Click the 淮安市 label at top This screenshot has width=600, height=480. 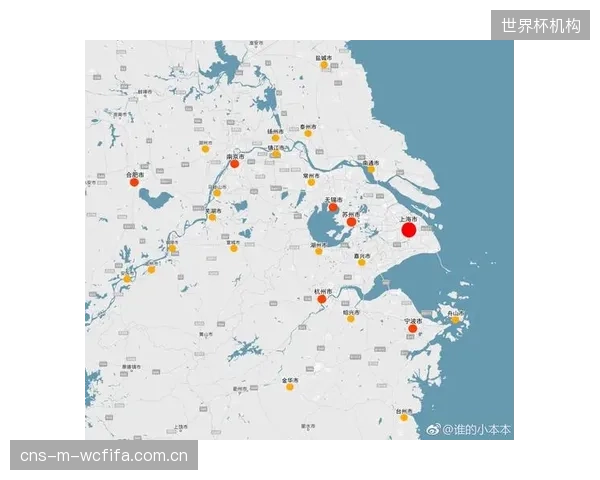(256, 43)
